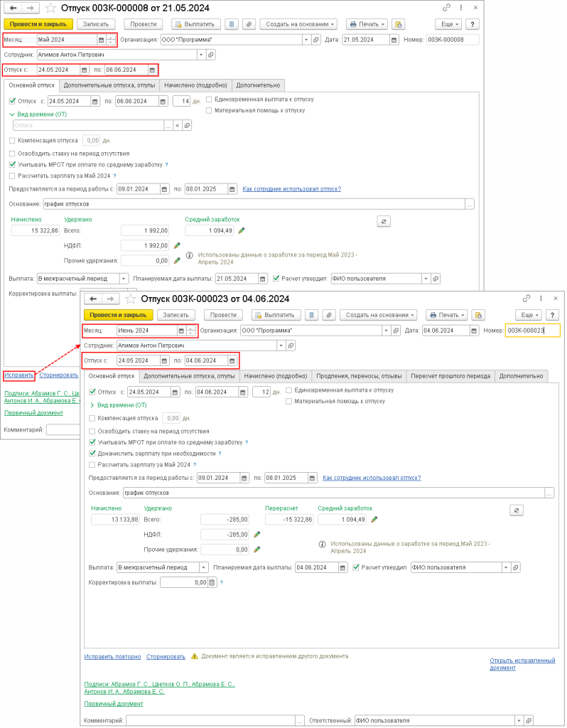Open Продления, переносы, отзывы tab

click(359, 376)
